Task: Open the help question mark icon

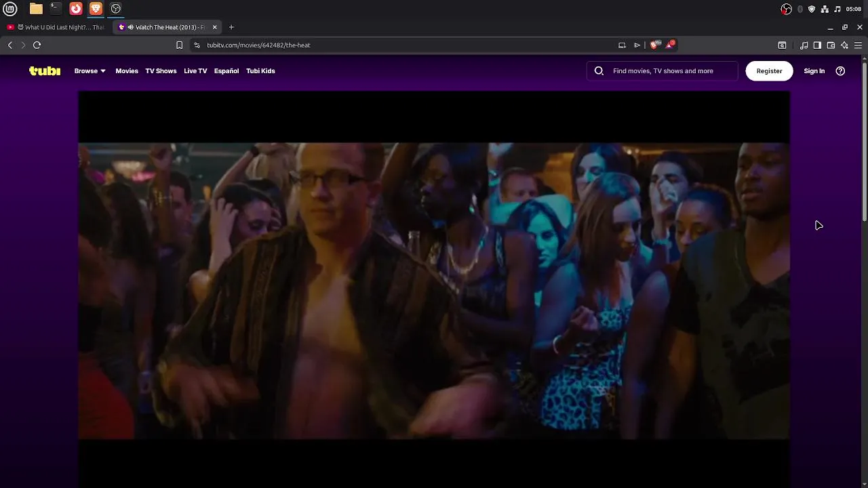Action: point(840,70)
